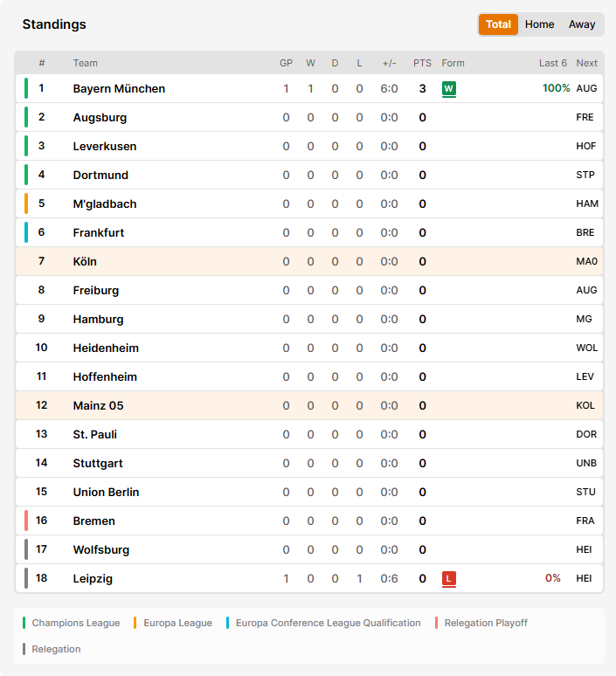The width and height of the screenshot is (616, 676).
Task: Click Bayern München's green W form badge
Action: coord(448,89)
